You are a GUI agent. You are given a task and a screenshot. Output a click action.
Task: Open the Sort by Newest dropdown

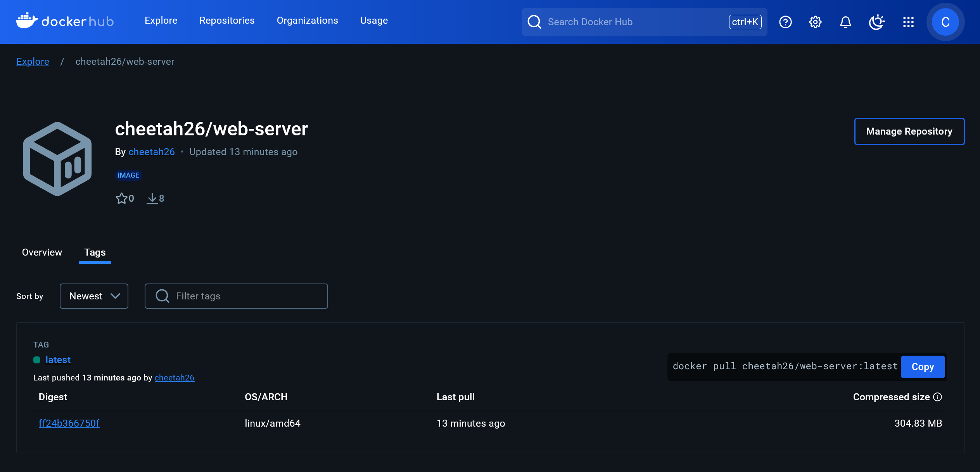tap(93, 296)
